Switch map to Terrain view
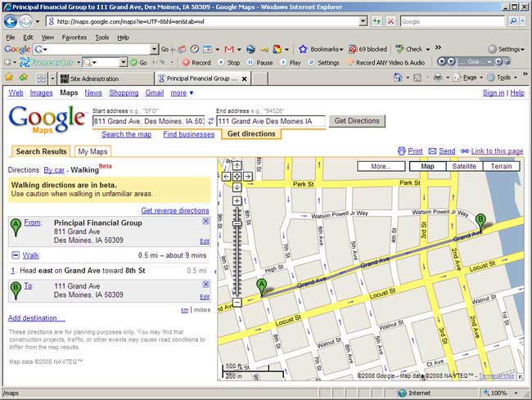The image size is (532, 400). coord(501,166)
